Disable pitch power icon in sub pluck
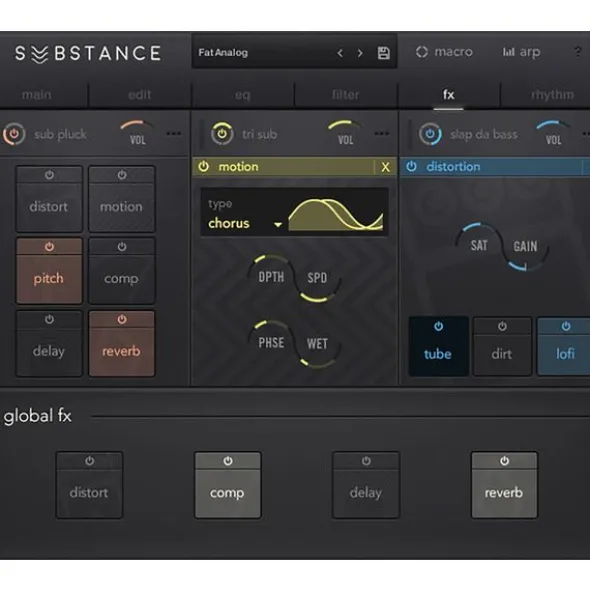Screen dimensions: 590x591 pos(49,247)
